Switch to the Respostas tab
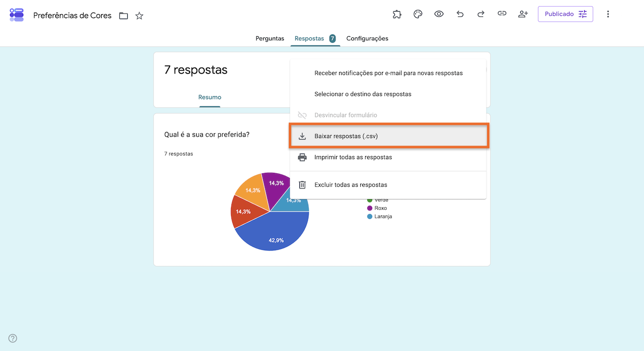 315,38
